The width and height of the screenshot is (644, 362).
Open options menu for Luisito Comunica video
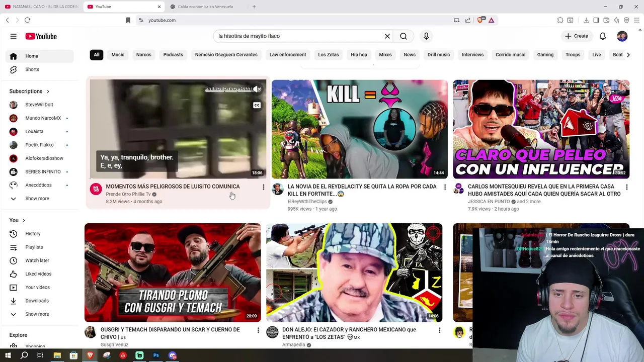point(263,187)
